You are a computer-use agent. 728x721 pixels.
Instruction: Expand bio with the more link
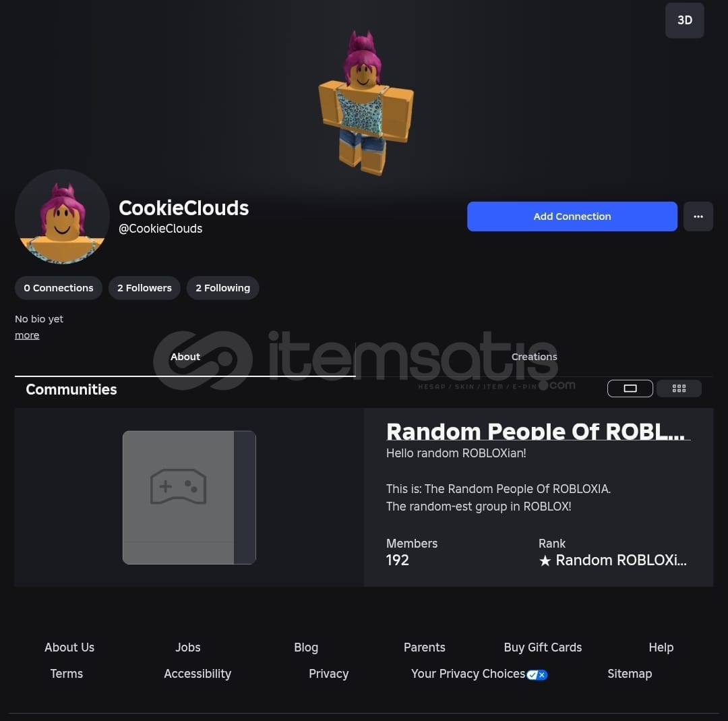click(x=27, y=335)
